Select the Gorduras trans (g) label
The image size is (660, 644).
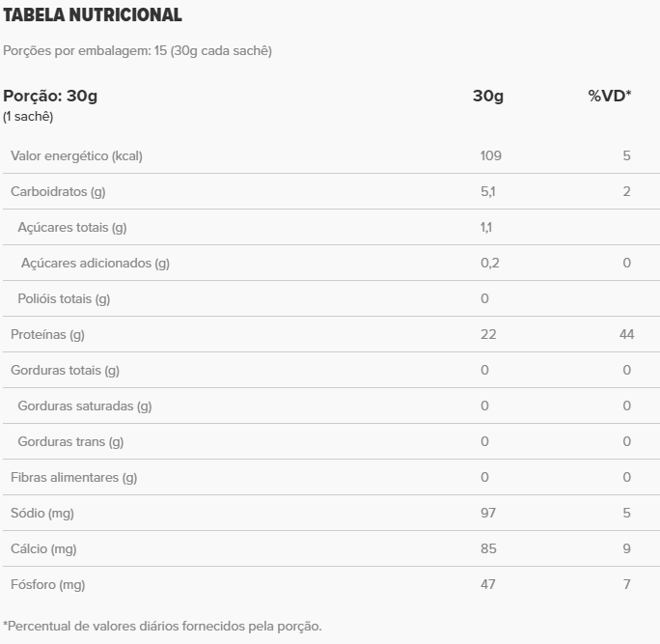70,441
